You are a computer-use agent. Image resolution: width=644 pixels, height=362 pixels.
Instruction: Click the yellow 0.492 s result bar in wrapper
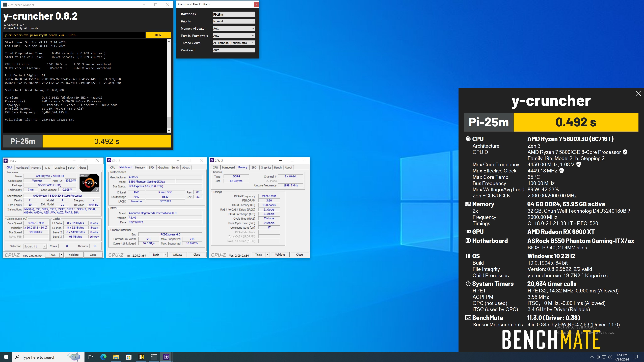(x=107, y=141)
